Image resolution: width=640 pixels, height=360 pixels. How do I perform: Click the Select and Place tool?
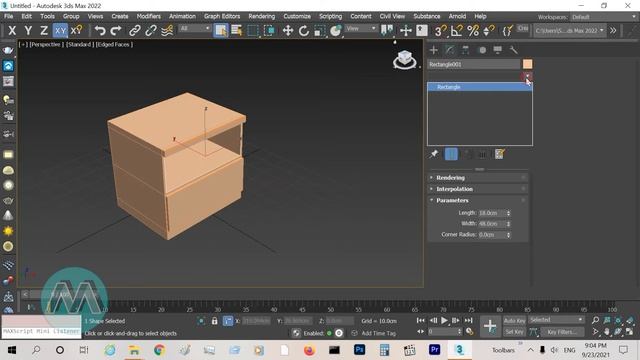pyautogui.click(x=336, y=31)
